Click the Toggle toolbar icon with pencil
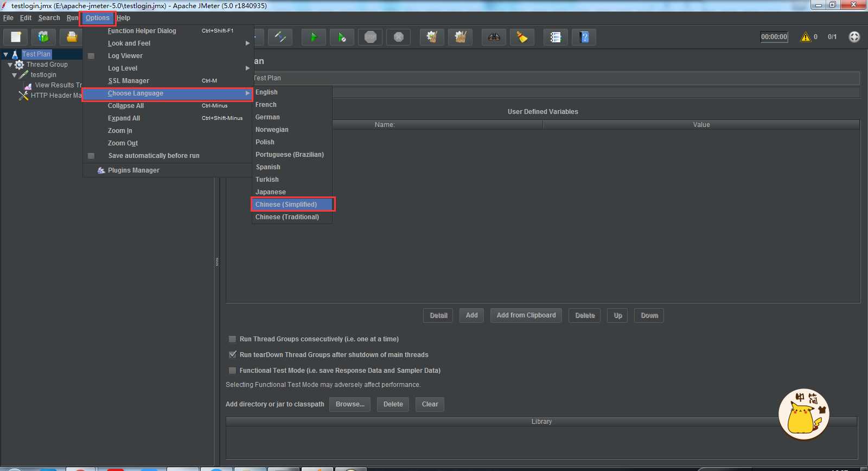Screen dimensions: 868x471 [x=280, y=37]
